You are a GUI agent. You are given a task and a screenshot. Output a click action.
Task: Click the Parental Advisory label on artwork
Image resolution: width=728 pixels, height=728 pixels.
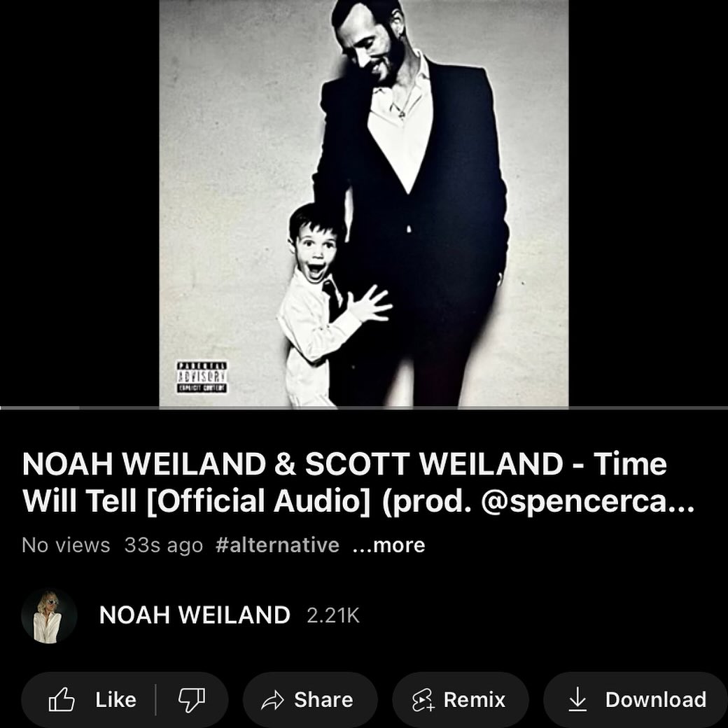(x=202, y=377)
